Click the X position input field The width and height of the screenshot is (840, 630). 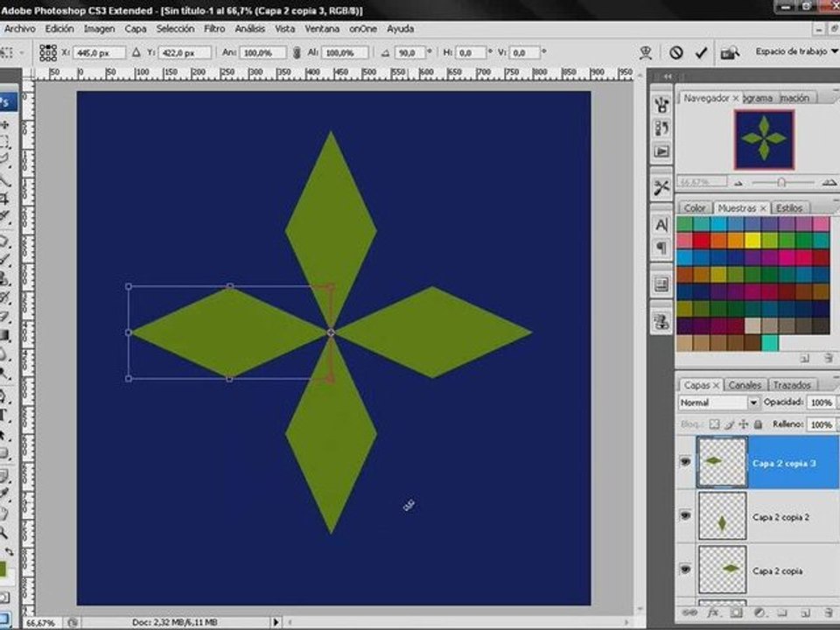pyautogui.click(x=100, y=52)
